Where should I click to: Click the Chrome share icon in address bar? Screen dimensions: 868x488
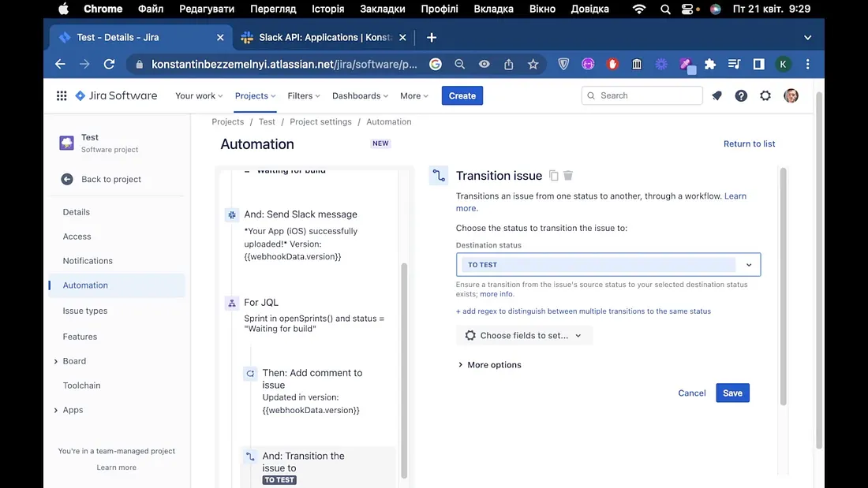[x=509, y=64]
